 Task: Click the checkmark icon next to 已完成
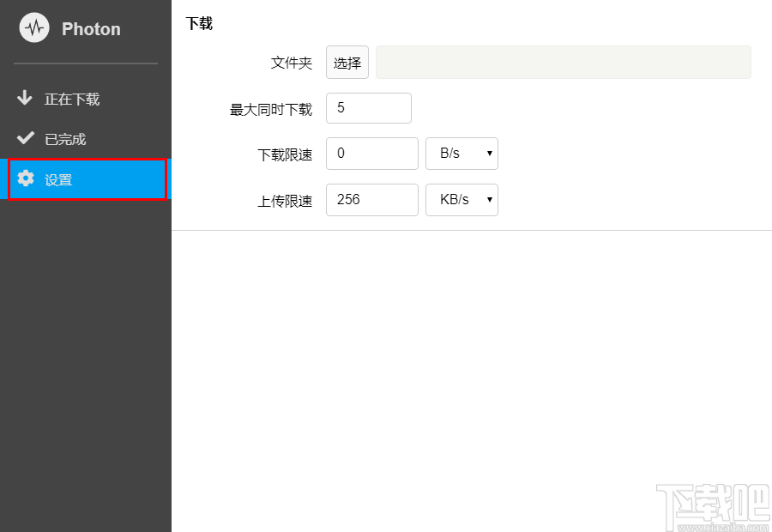(x=26, y=138)
